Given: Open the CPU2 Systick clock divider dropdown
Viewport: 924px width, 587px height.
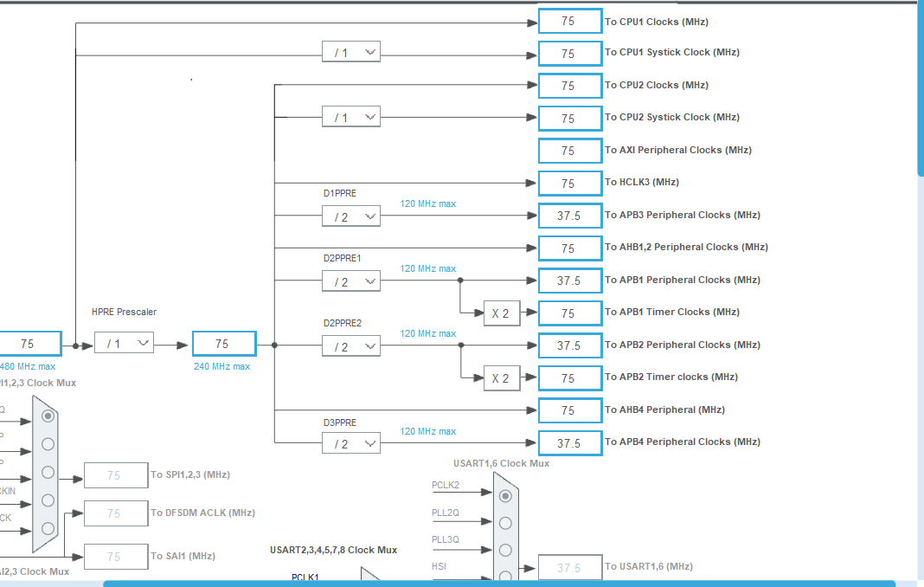Looking at the screenshot, I should tap(351, 116).
